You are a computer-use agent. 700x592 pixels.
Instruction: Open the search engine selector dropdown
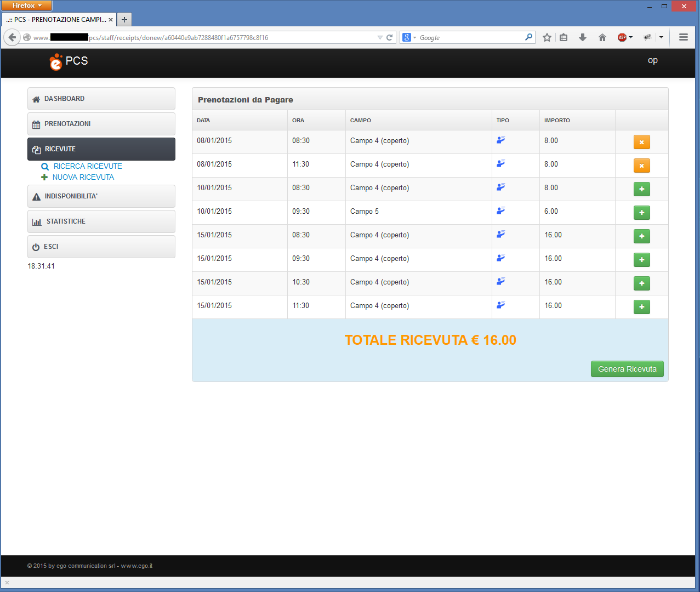pos(409,37)
